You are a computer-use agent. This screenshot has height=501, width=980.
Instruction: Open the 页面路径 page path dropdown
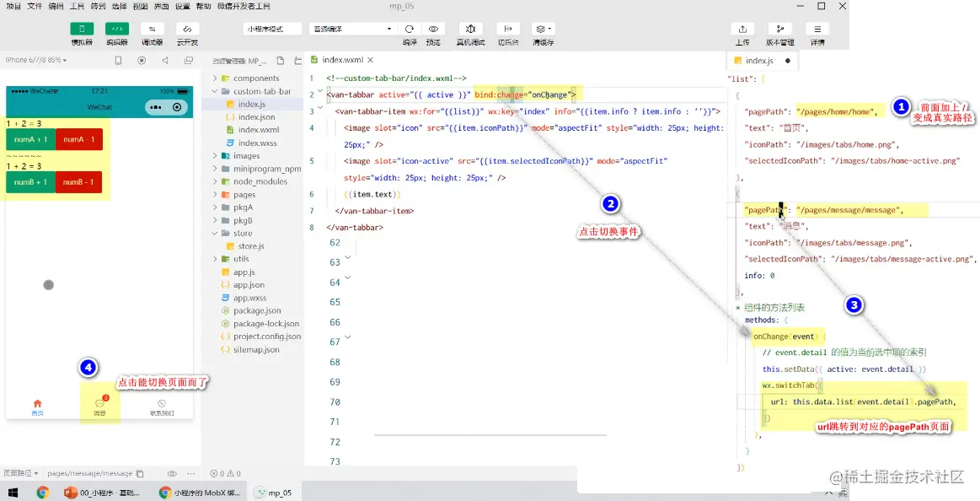pyautogui.click(x=20, y=473)
